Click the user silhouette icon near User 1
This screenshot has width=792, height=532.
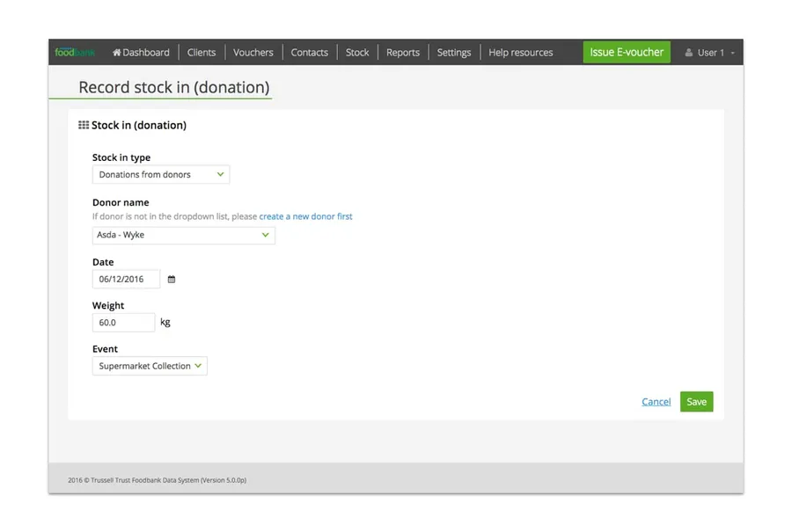tap(687, 52)
